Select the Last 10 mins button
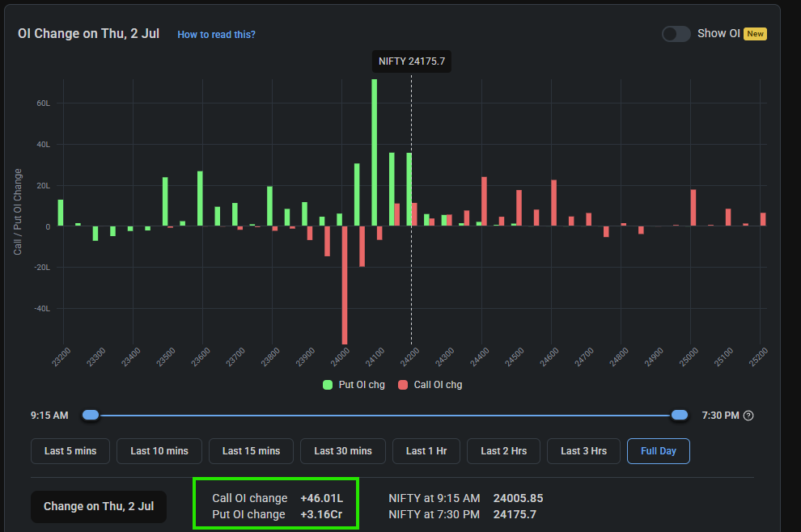This screenshot has height=532, width=801. click(159, 451)
